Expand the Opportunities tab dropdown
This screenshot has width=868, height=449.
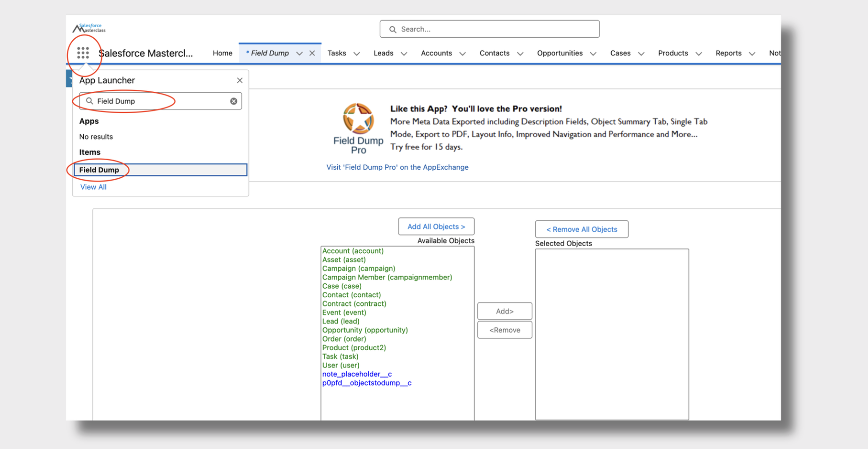pos(593,54)
